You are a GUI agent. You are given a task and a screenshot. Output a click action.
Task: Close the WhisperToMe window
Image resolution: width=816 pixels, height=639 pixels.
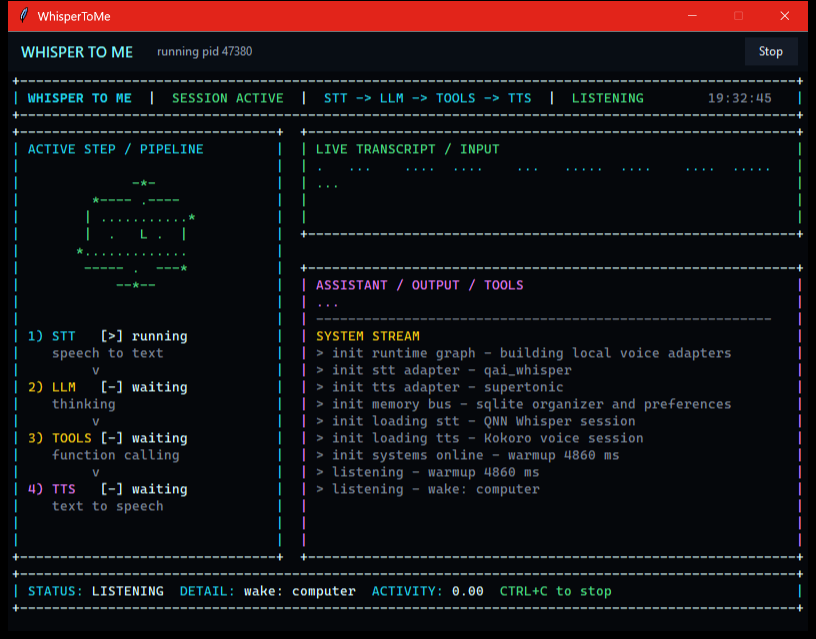785,16
